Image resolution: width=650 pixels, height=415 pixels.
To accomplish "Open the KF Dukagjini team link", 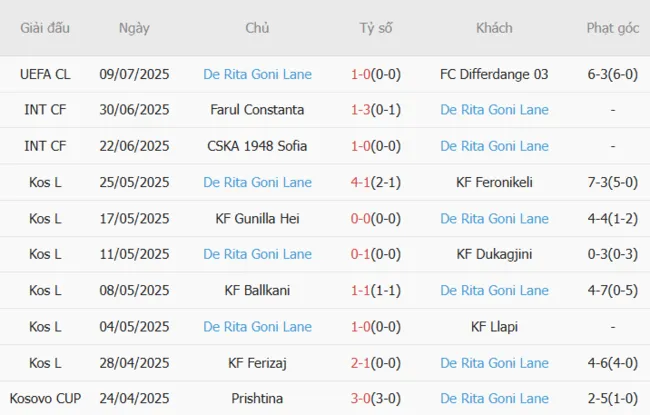I will coord(494,254).
